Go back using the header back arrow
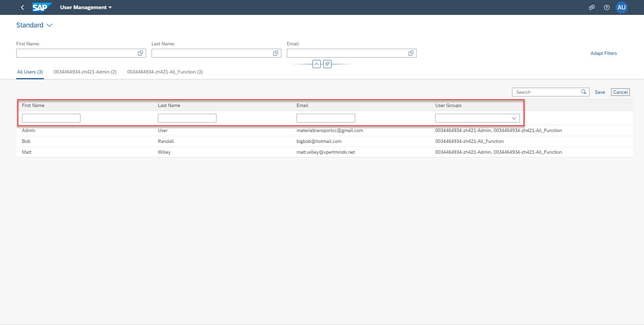Image resolution: width=644 pixels, height=325 pixels. [x=22, y=7]
